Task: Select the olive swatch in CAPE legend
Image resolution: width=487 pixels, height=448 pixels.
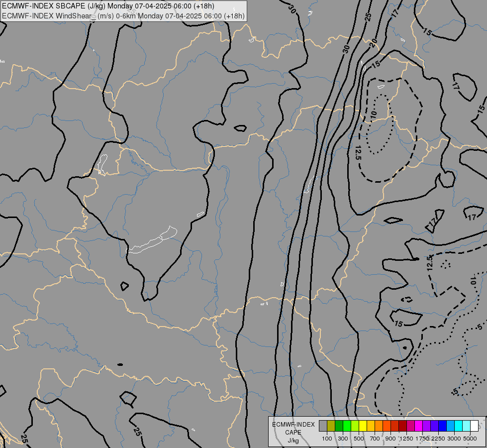Action: click(331, 426)
